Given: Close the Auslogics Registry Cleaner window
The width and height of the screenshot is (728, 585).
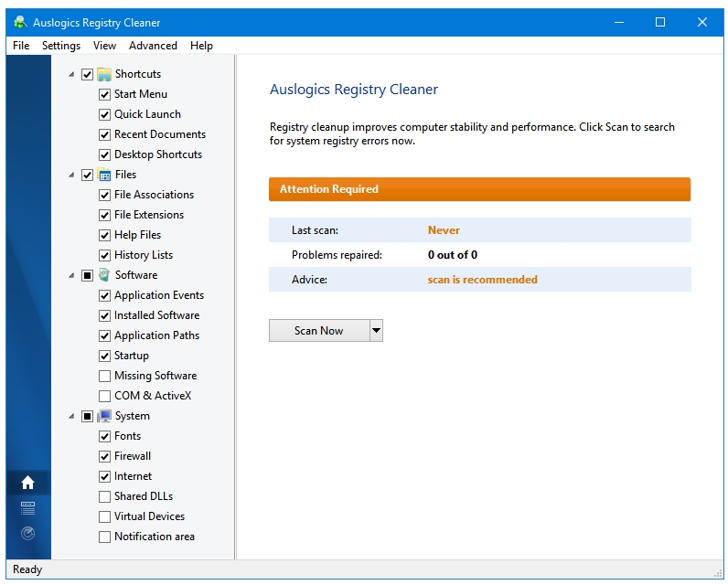Looking at the screenshot, I should tap(702, 22).
